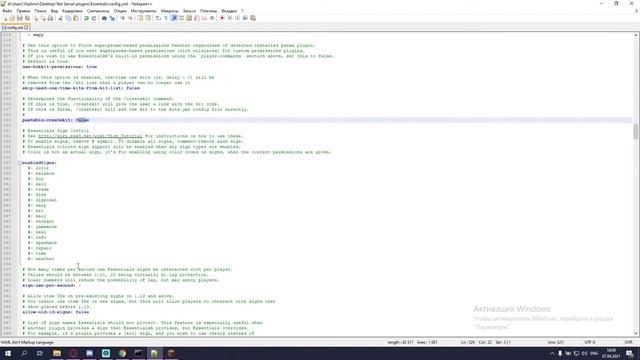Click the Sign_Tutorial wiki link in comments
The height and width of the screenshot is (360, 640).
pos(90,136)
